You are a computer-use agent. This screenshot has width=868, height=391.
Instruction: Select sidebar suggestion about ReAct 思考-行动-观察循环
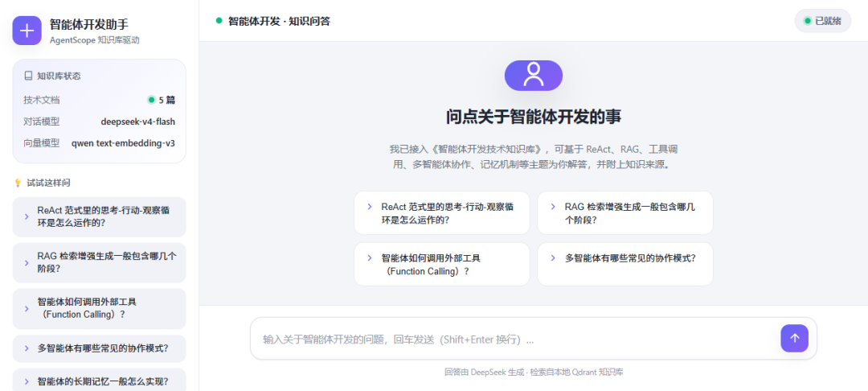99,216
